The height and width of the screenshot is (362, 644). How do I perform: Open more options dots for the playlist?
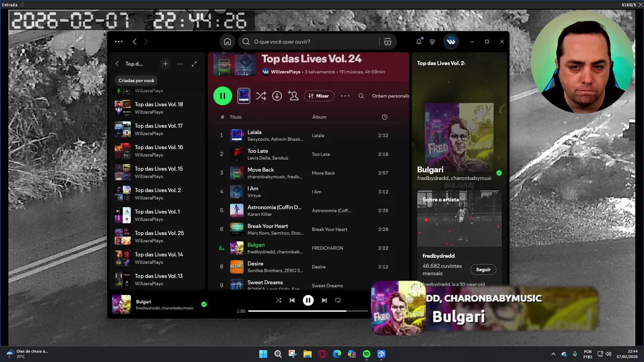click(x=345, y=96)
